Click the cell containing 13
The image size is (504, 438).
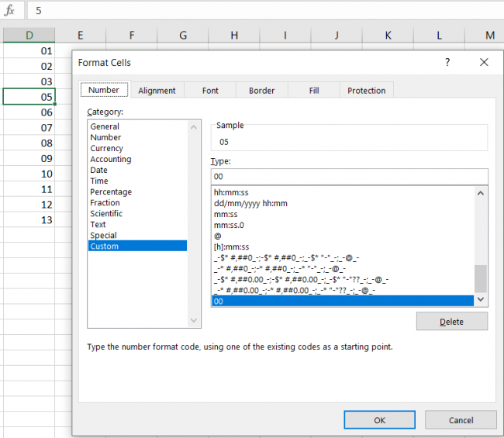29,220
